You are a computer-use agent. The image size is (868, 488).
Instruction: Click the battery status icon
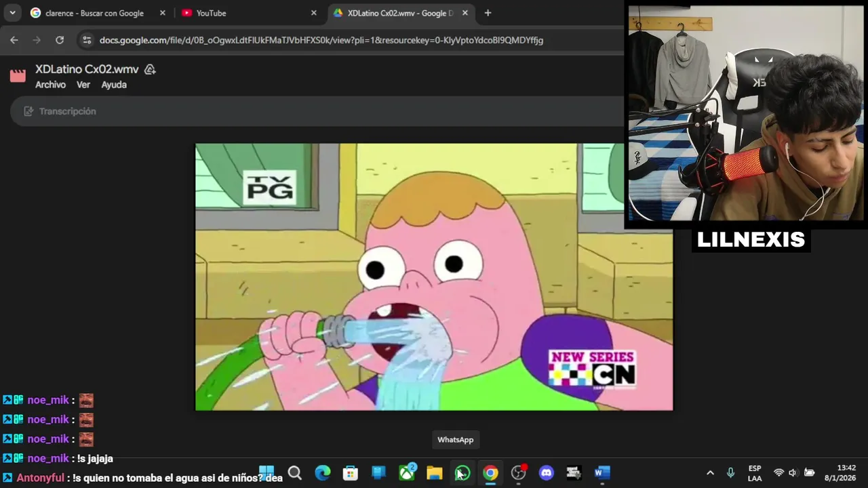[809, 472]
